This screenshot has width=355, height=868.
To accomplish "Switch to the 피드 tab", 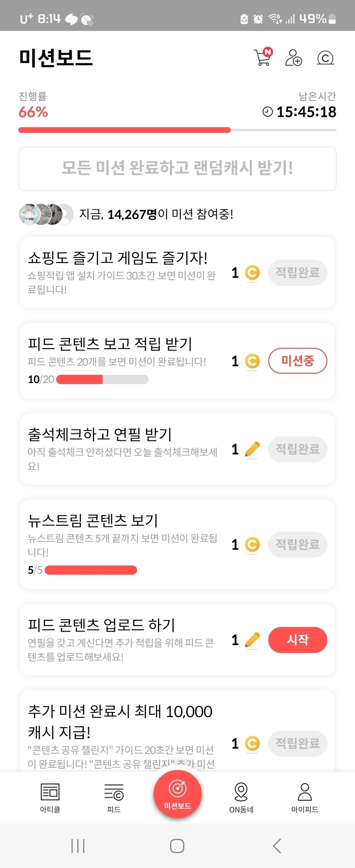I will coord(114,797).
